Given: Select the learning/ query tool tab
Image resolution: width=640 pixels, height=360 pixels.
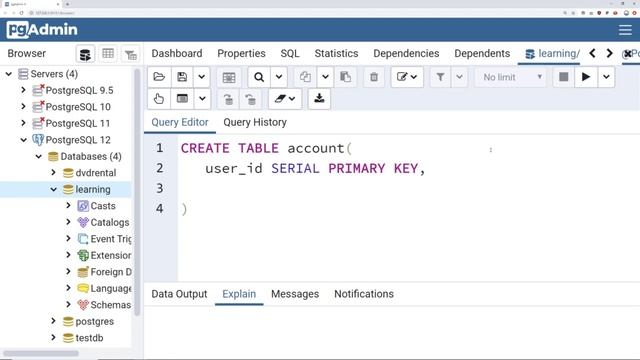Looking at the screenshot, I should 549,53.
